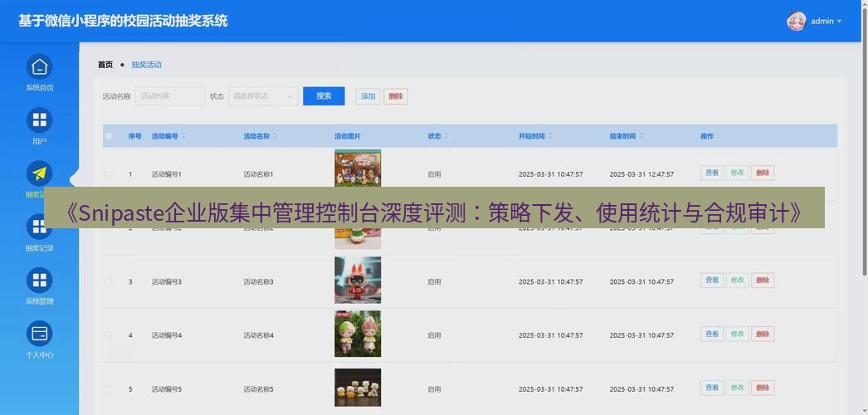The height and width of the screenshot is (415, 868).
Task: Click the 活动图片 column header
Action: pyautogui.click(x=348, y=136)
